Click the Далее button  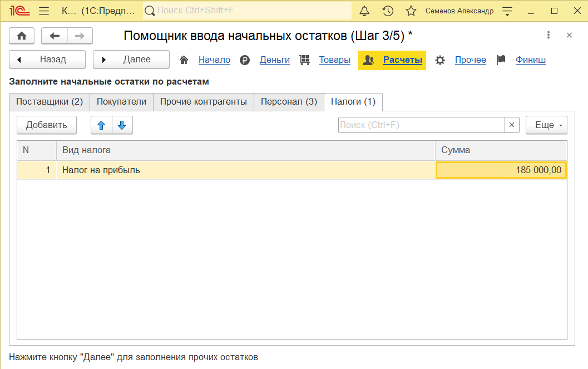tap(131, 59)
